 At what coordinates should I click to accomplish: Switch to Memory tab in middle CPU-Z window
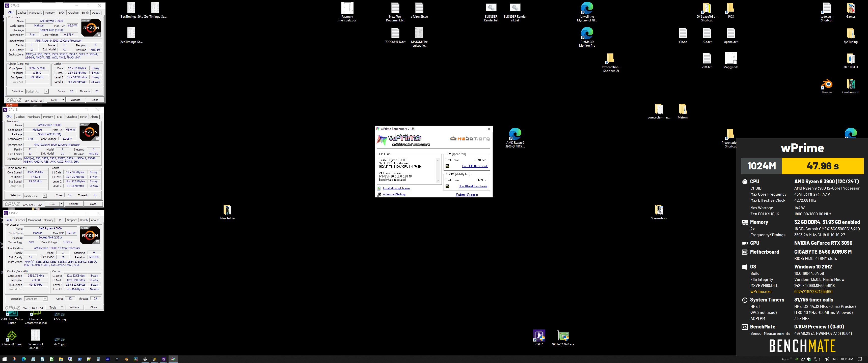48,116
